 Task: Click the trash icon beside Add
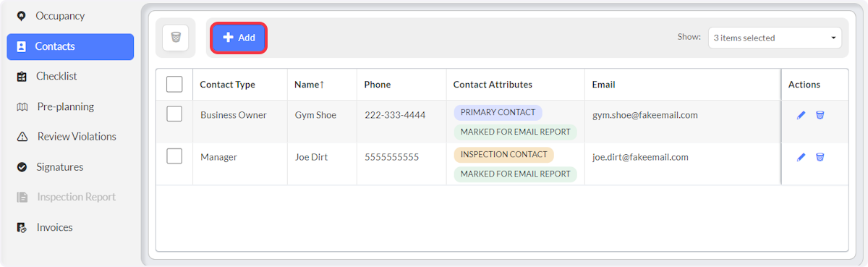tap(175, 38)
